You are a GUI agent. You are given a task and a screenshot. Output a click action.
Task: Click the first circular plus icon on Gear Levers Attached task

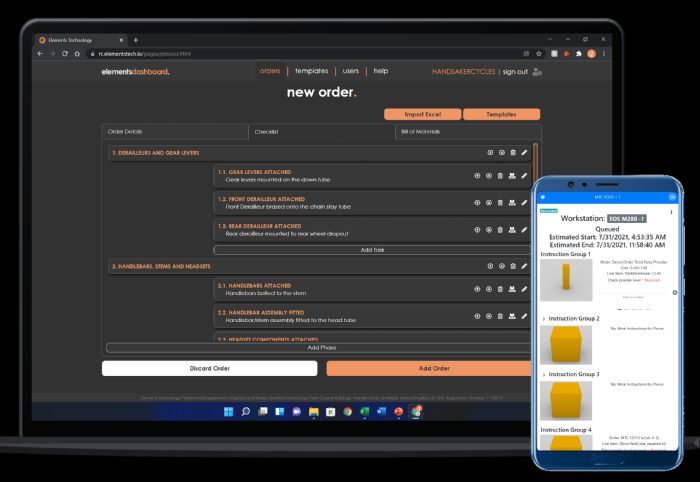[x=477, y=176]
